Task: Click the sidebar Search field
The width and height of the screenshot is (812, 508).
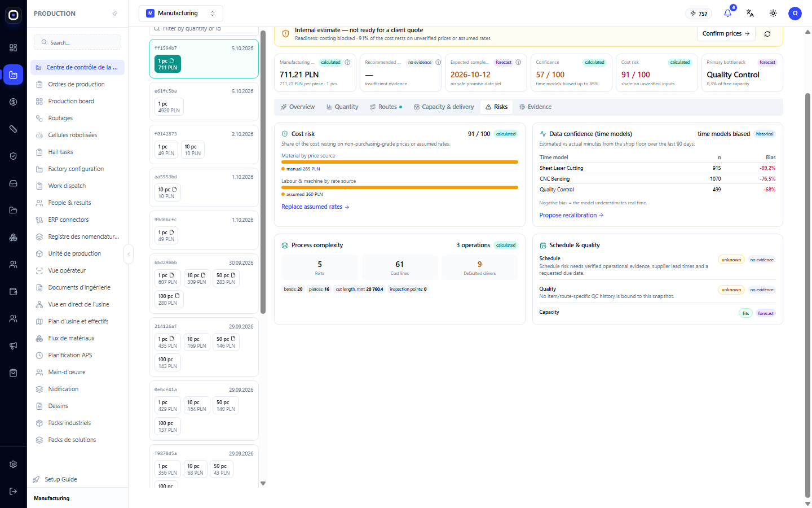Action: pyautogui.click(x=78, y=42)
